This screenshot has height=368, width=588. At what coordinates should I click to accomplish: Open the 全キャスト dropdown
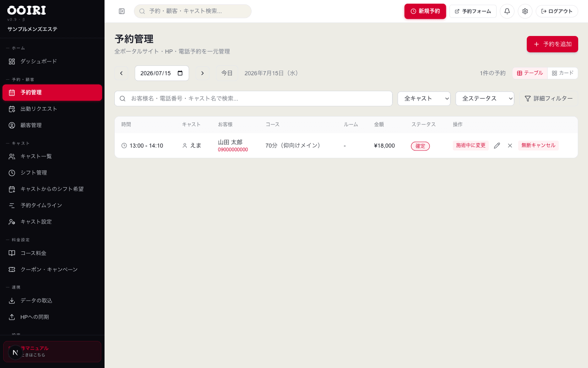coord(424,99)
